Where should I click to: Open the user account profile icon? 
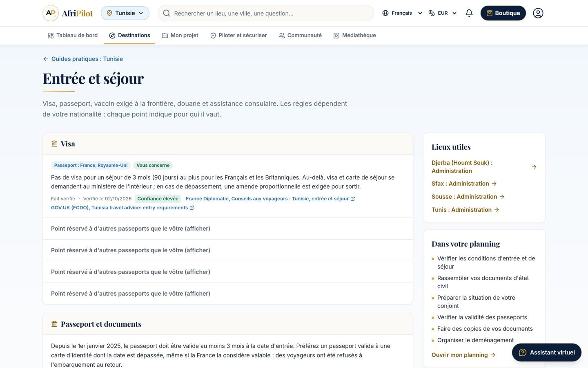[x=538, y=13]
